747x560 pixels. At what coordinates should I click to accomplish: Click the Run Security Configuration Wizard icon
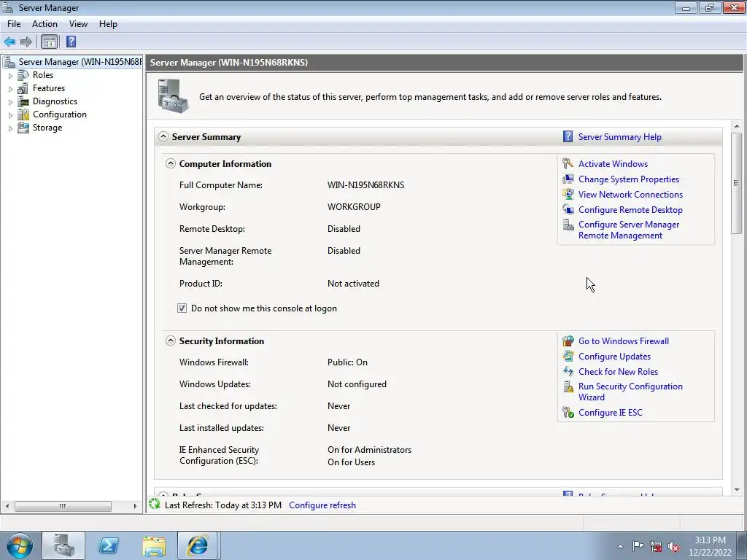pyautogui.click(x=568, y=386)
